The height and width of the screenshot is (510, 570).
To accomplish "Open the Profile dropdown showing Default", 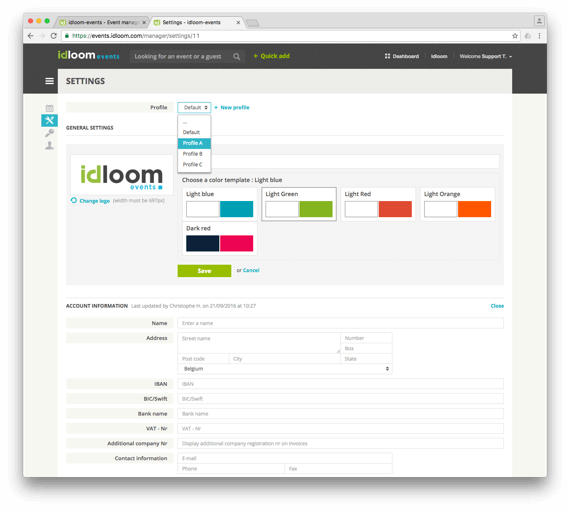I will tap(194, 107).
